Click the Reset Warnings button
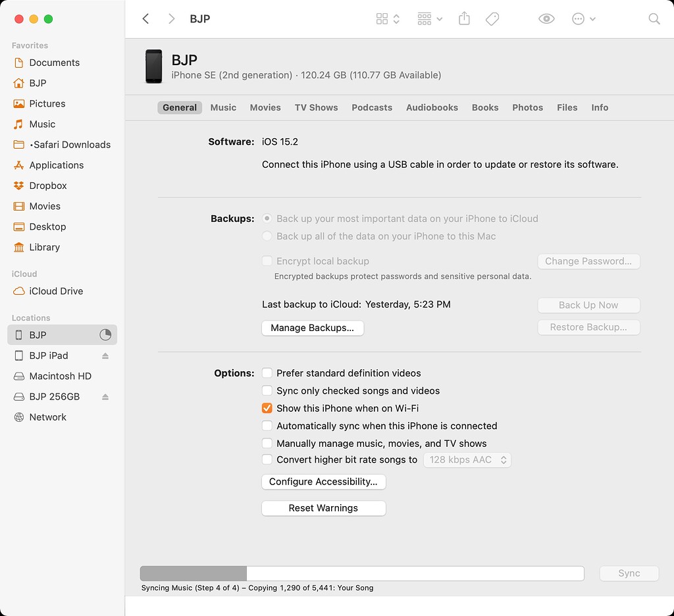This screenshot has height=616, width=674. tap(323, 508)
